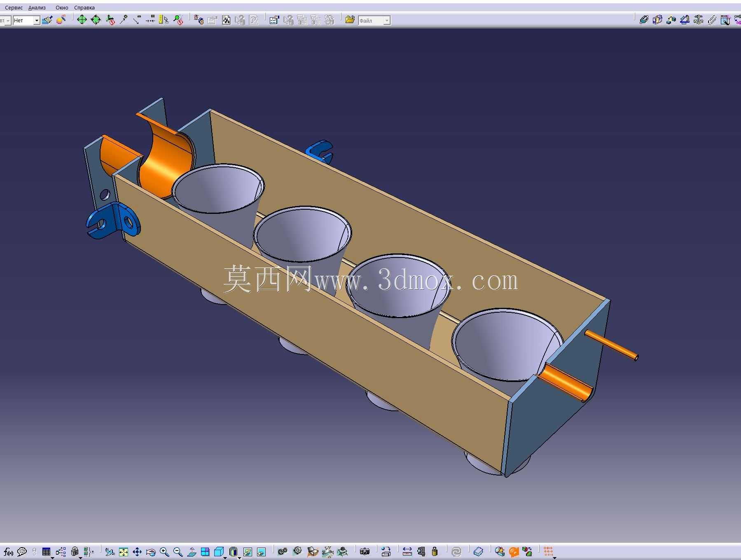Click the double gears icon
Image resolution: width=741 pixels, height=560 pixels.
(283, 551)
